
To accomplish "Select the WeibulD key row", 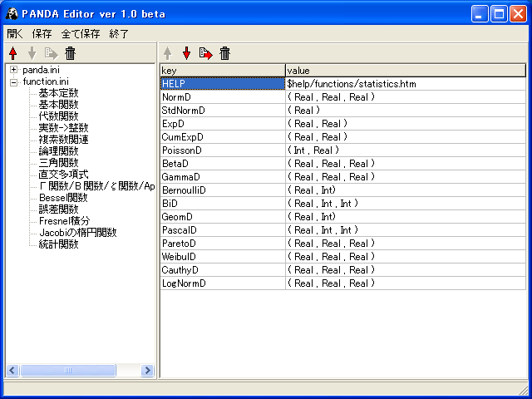I will [x=223, y=257].
